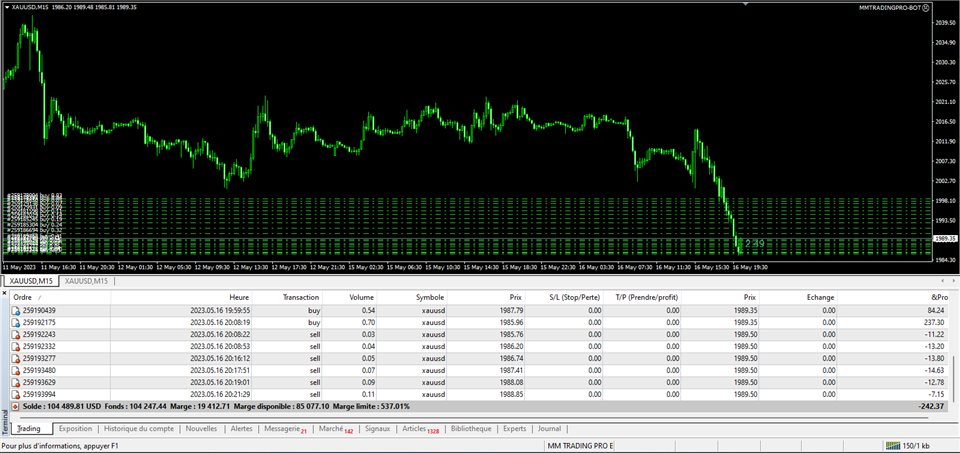The height and width of the screenshot is (453, 960).
Task: Click the open price 1987.79
Action: [x=509, y=311]
